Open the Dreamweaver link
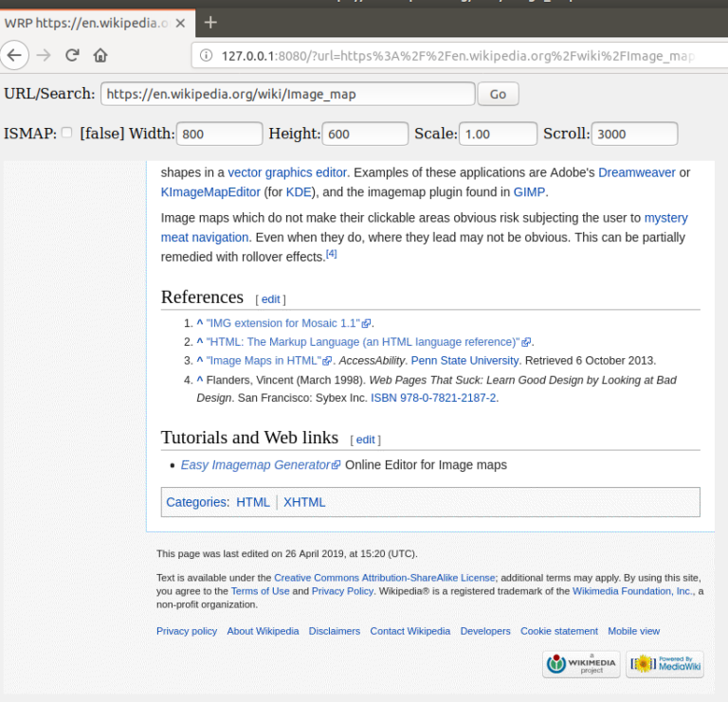Screen dimensions: 728x702 (x=637, y=172)
